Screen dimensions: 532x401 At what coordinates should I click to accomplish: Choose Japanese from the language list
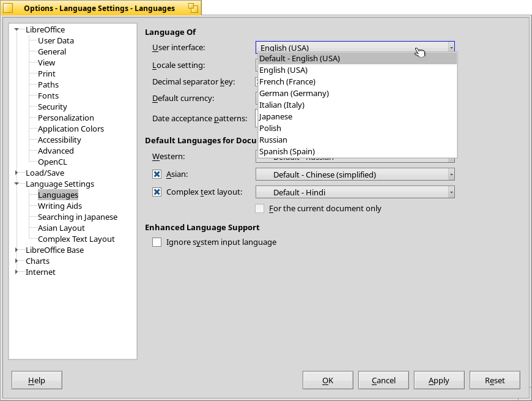pyautogui.click(x=358, y=116)
